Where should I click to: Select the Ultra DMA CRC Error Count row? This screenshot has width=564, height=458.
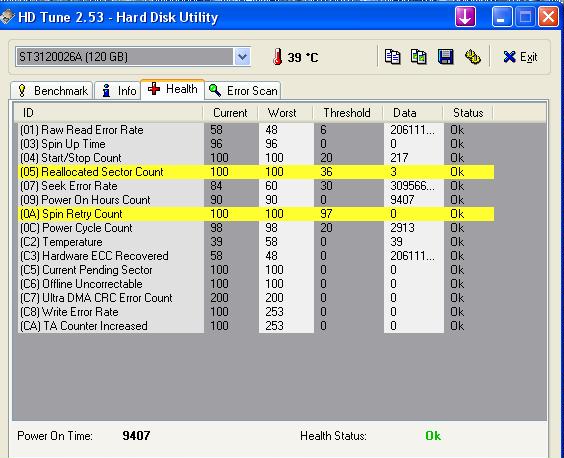coord(256,298)
